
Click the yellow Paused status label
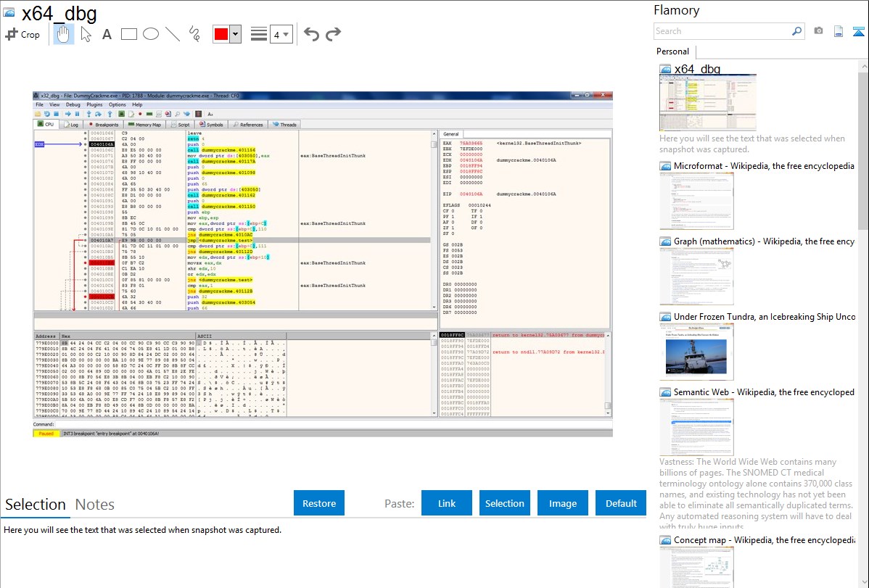pyautogui.click(x=46, y=434)
